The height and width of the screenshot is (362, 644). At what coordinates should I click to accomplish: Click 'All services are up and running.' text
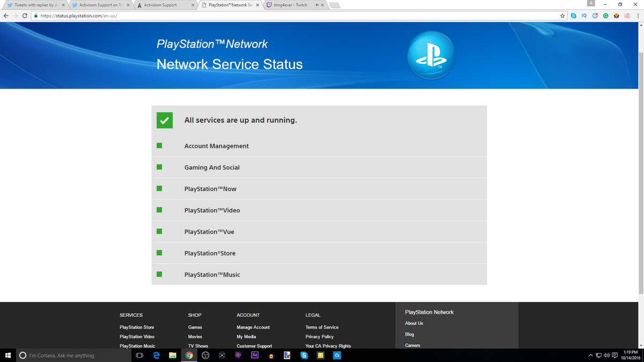point(241,120)
